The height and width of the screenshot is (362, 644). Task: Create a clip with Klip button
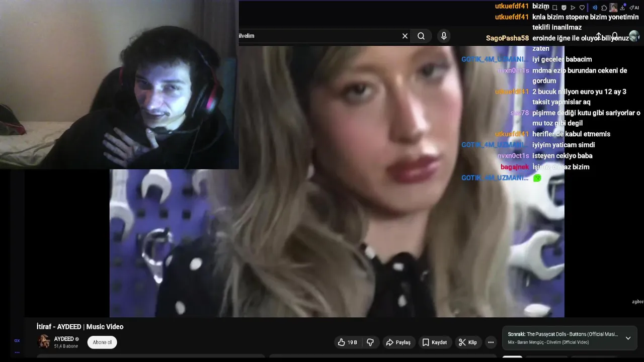(x=468, y=342)
